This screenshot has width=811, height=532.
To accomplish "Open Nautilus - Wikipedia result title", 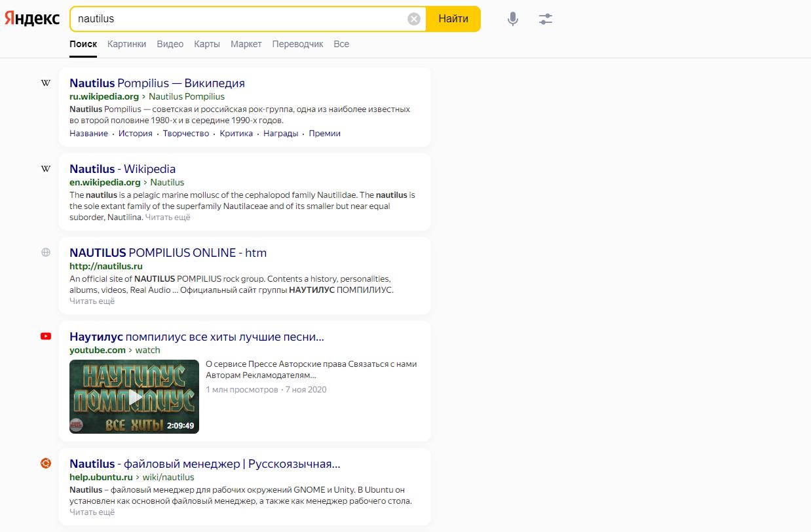I will (123, 169).
